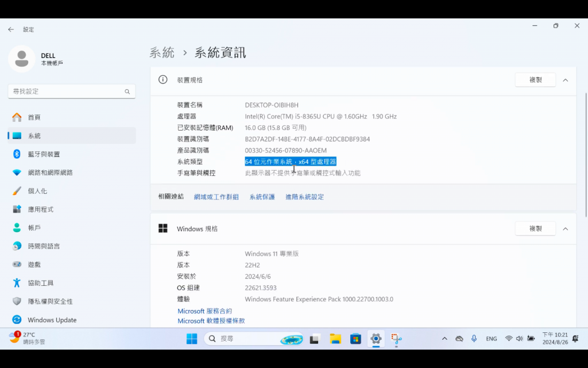This screenshot has width=588, height=368.
Task: Open File Explorer from the taskbar
Action: coord(335,339)
